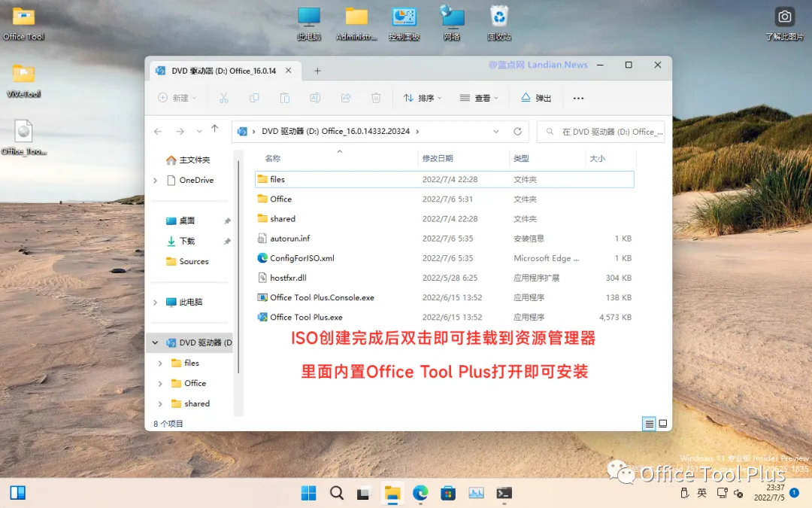This screenshot has height=508, width=812.
Task: Open address bar history dropdown
Action: click(495, 132)
